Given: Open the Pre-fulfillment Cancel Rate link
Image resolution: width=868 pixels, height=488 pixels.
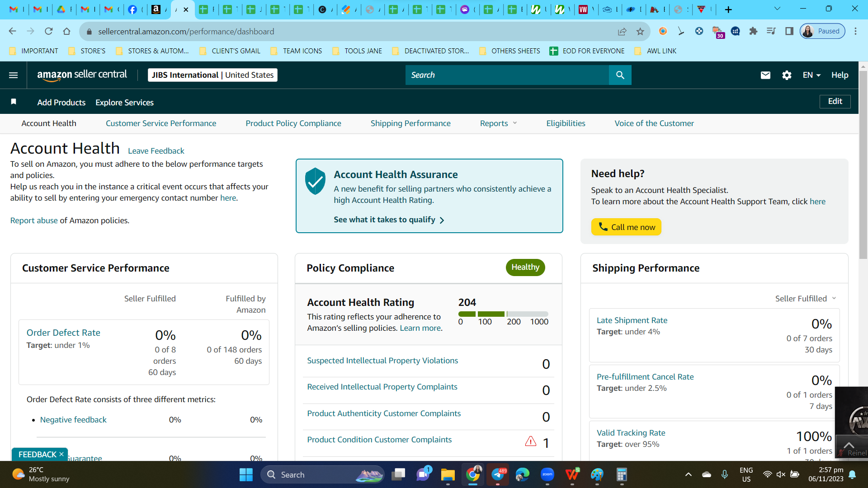Looking at the screenshot, I should click(645, 377).
